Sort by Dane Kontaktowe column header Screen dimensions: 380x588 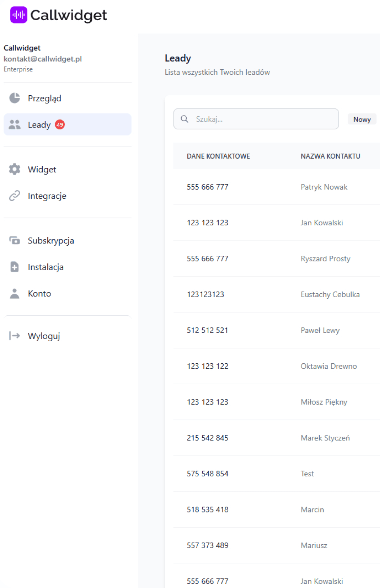coord(218,156)
